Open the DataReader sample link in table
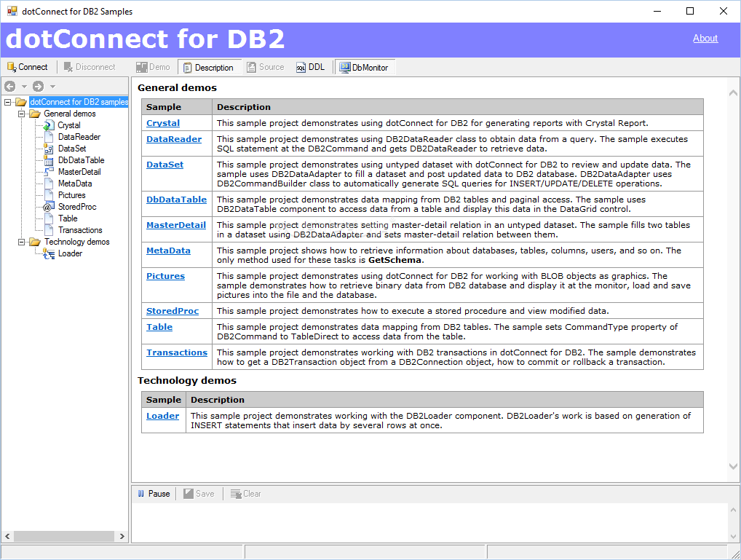 pos(174,139)
